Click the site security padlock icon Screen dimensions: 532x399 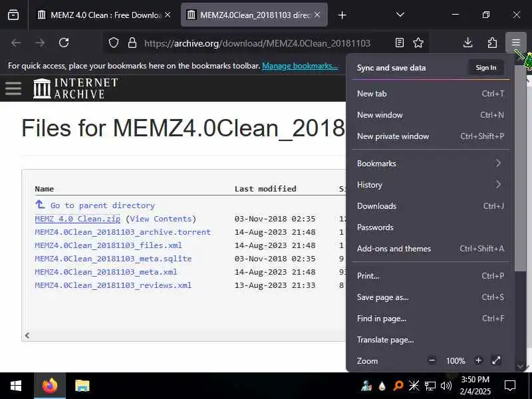tap(132, 43)
